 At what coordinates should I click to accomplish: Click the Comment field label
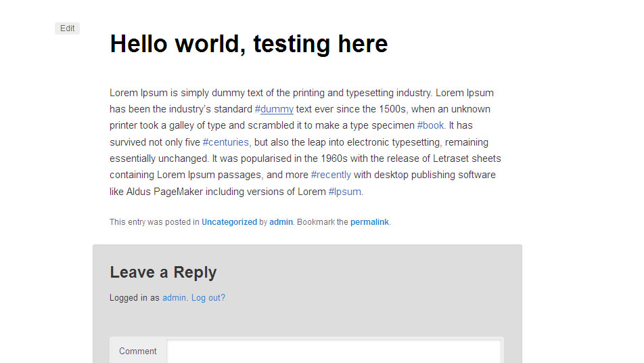(138, 351)
